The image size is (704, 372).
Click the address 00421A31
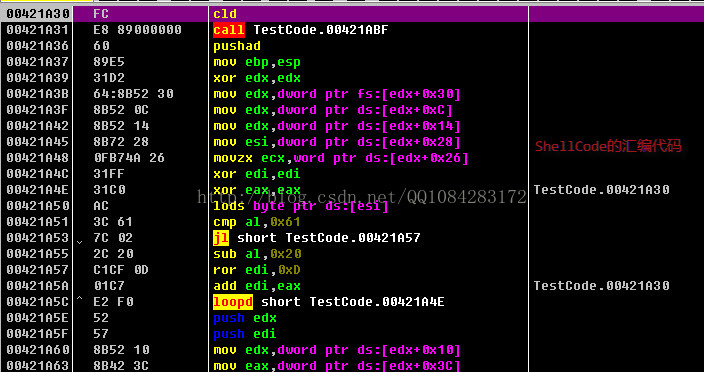(x=38, y=30)
